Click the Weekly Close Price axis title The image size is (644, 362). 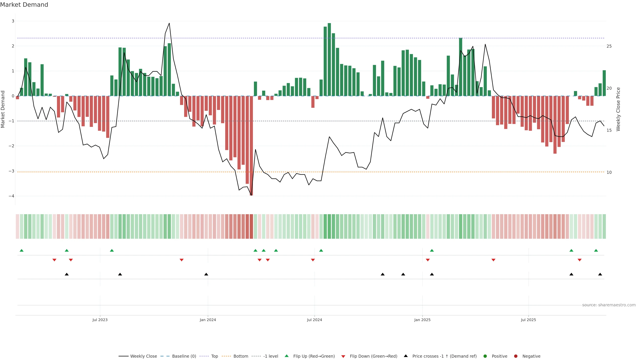click(618, 109)
